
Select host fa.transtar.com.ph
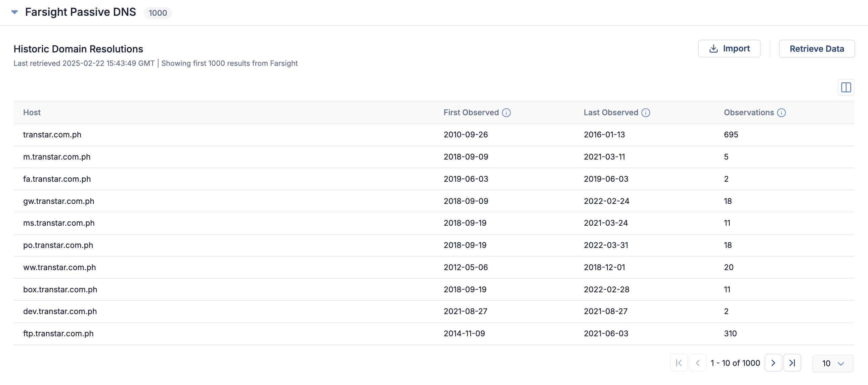coord(57,179)
